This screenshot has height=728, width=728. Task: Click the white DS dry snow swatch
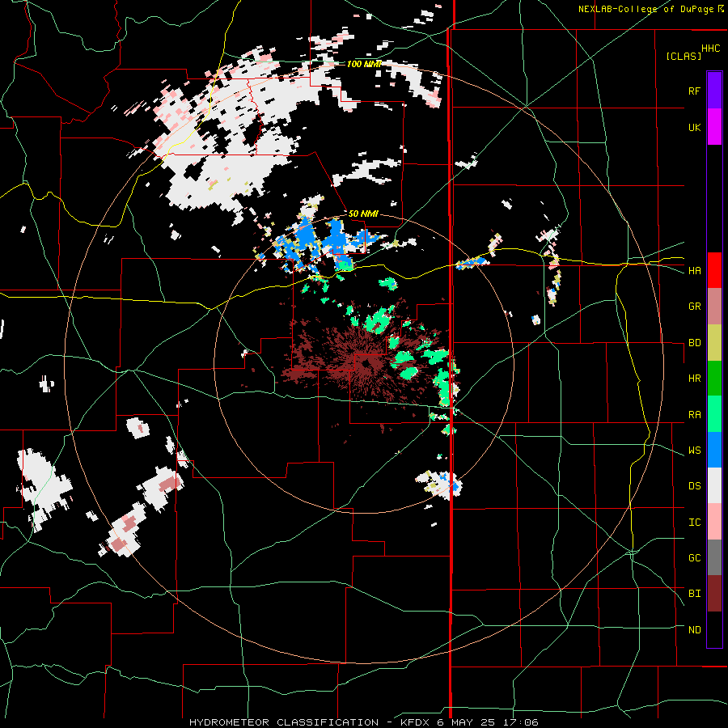[714, 485]
